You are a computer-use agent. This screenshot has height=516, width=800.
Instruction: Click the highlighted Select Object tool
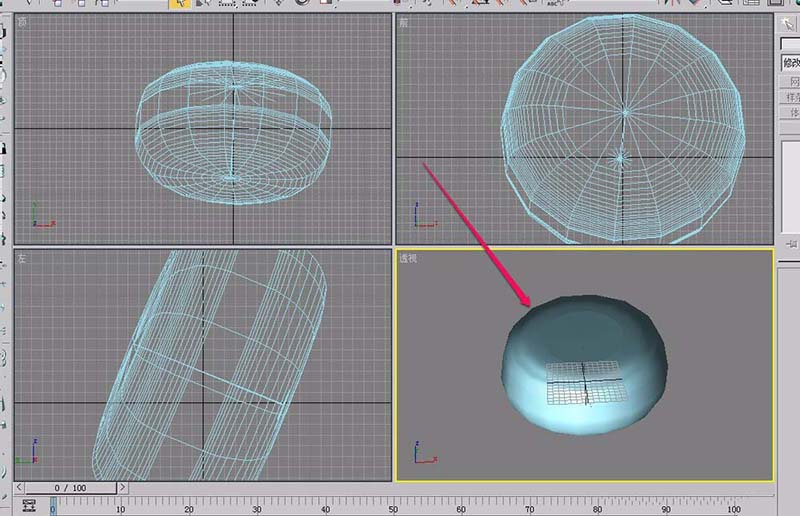click(x=180, y=4)
